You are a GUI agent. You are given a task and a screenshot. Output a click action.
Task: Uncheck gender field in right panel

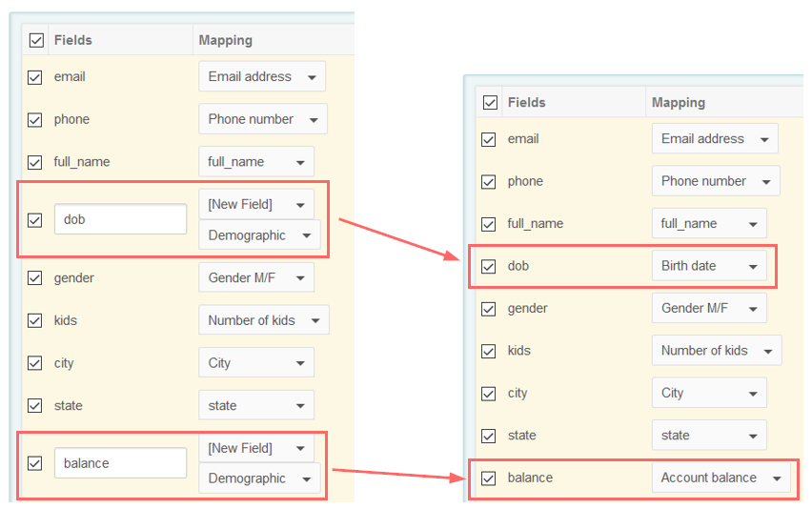[x=488, y=309]
